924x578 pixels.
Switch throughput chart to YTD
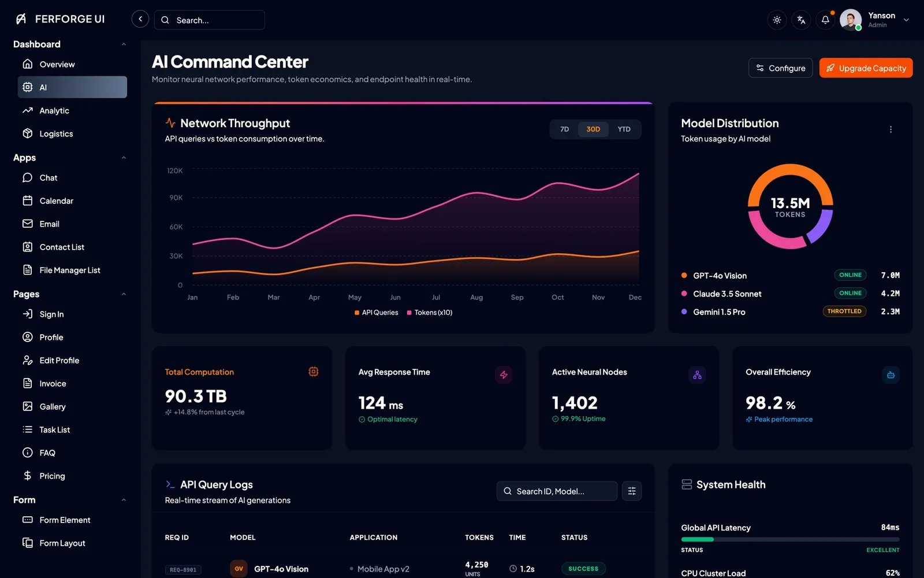[x=624, y=129]
